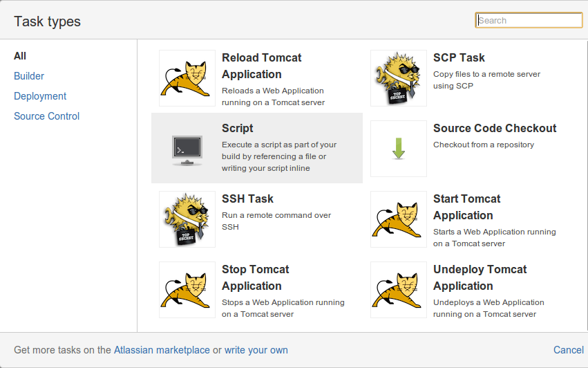Open the Atlassian marketplace link
The height and width of the screenshot is (368, 588).
(x=162, y=350)
